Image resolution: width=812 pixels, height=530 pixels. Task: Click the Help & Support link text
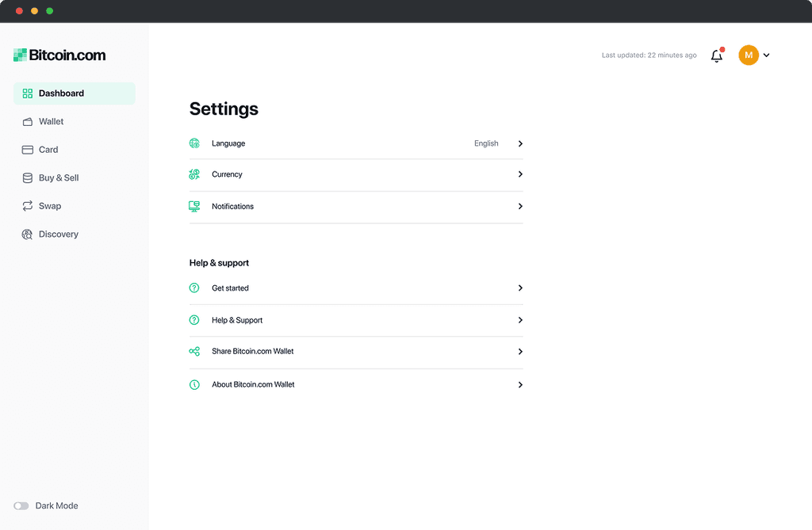[237, 320]
